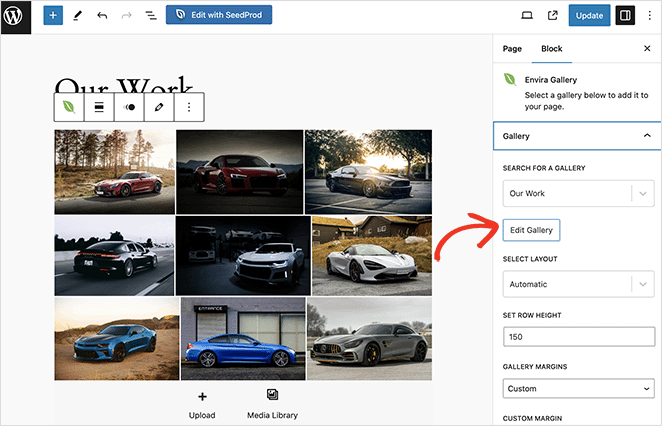Click the desktop preview icon
The image size is (662, 426).
pyautogui.click(x=527, y=16)
